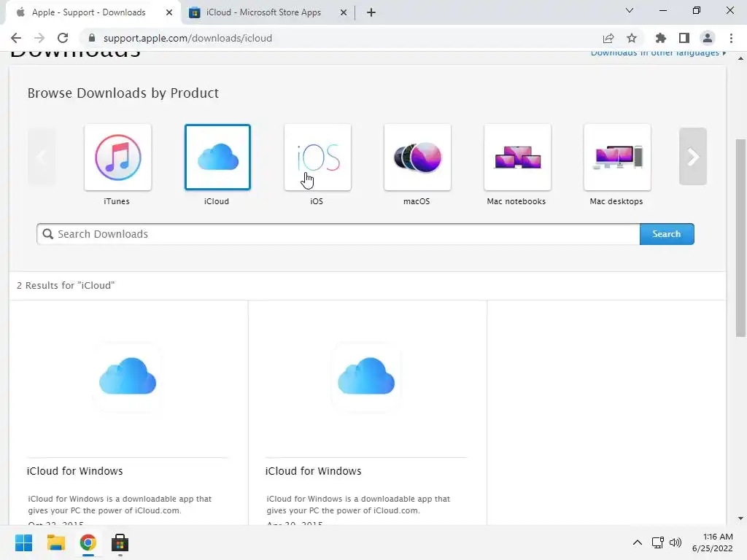Screen dimensions: 747x560
Task: Open the Chrome extensions puzzle icon
Action: (661, 38)
